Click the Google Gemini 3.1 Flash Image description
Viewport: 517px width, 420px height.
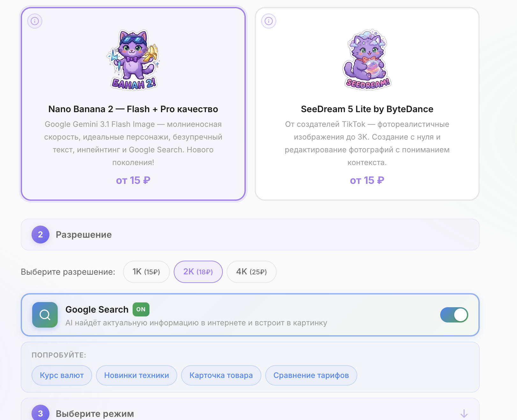point(133,143)
